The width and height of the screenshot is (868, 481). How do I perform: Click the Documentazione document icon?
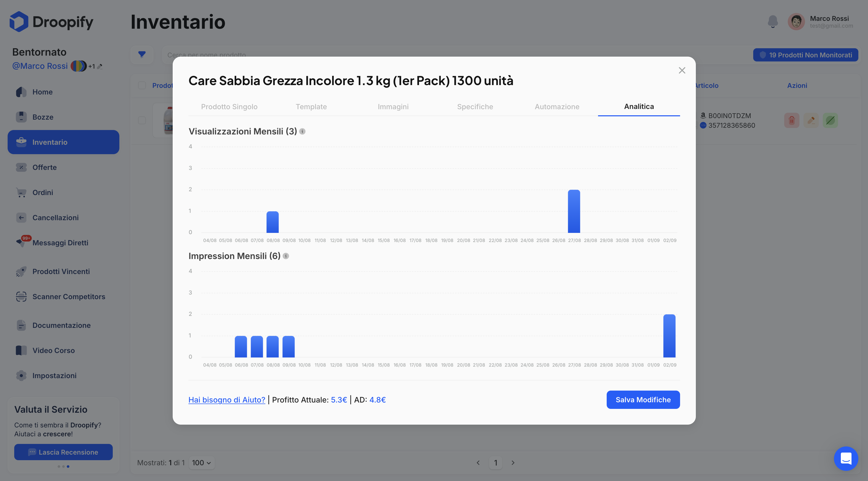21,325
